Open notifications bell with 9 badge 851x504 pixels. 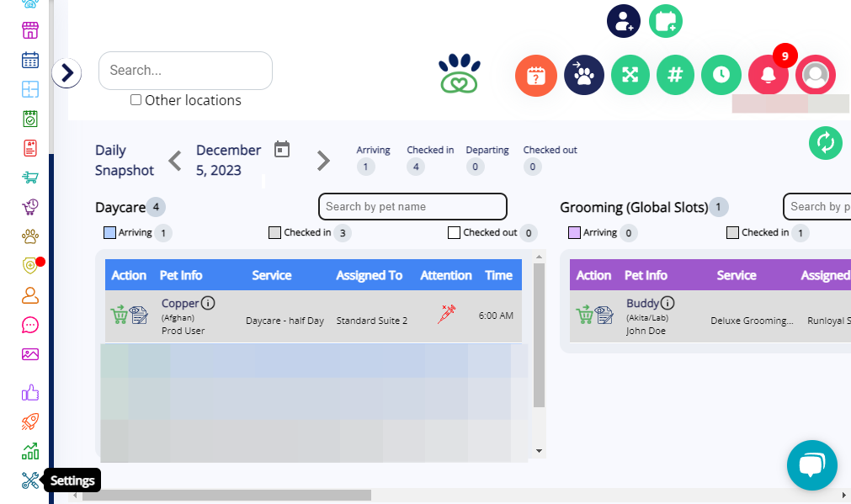pyautogui.click(x=769, y=75)
